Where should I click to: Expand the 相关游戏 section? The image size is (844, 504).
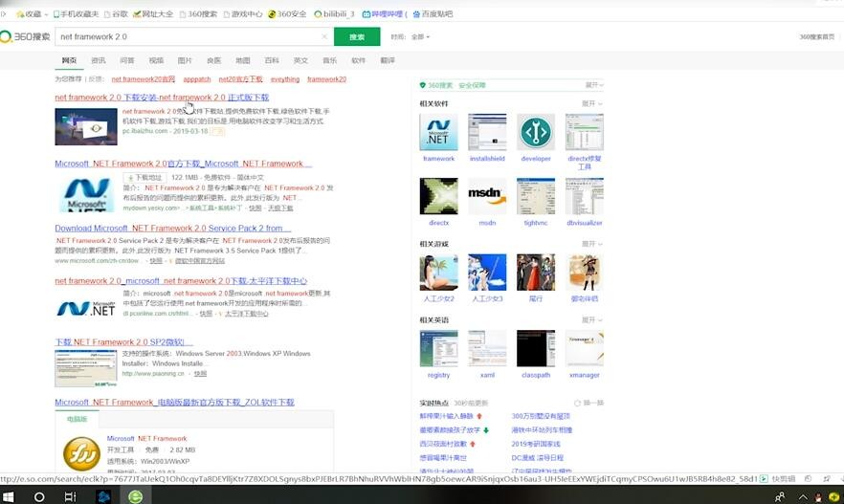click(x=593, y=244)
